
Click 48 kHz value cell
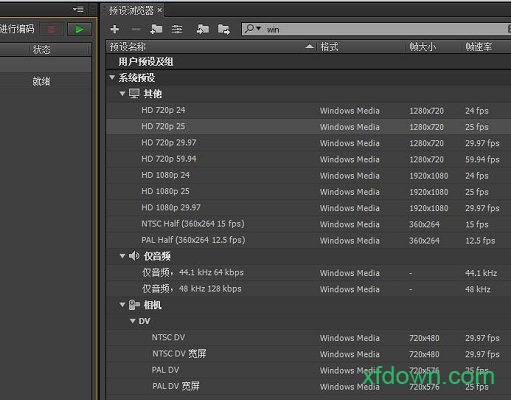pos(478,289)
